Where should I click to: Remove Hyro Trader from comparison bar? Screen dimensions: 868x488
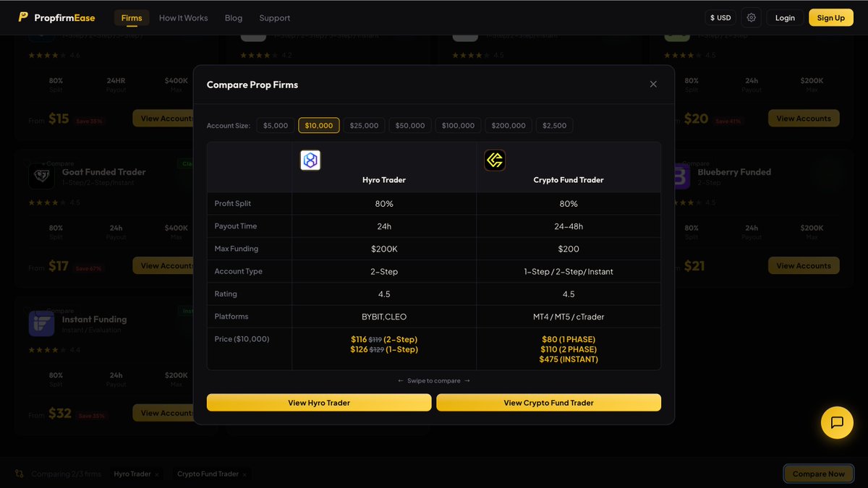tap(157, 474)
